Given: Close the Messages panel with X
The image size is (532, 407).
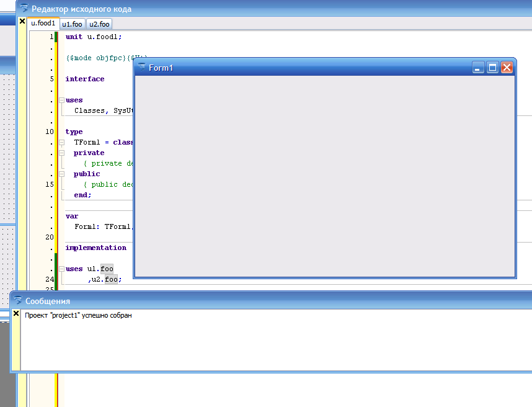Looking at the screenshot, I should [16, 314].
